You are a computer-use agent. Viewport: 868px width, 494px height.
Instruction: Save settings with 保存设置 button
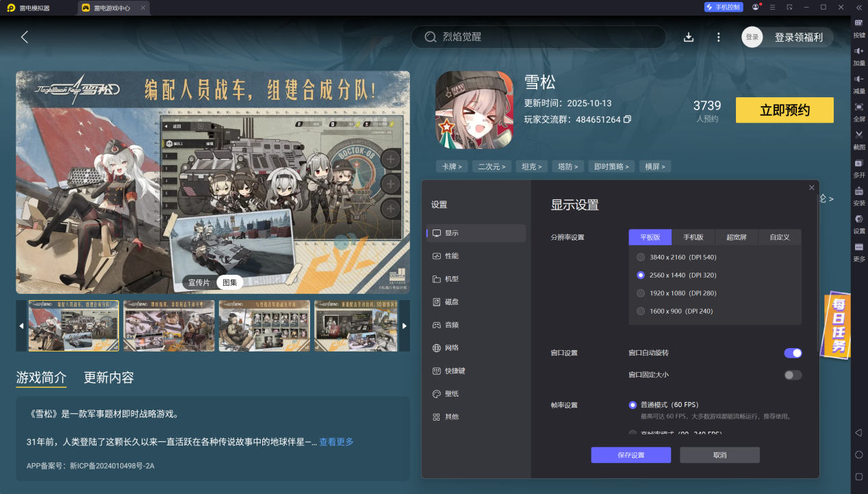[630, 455]
